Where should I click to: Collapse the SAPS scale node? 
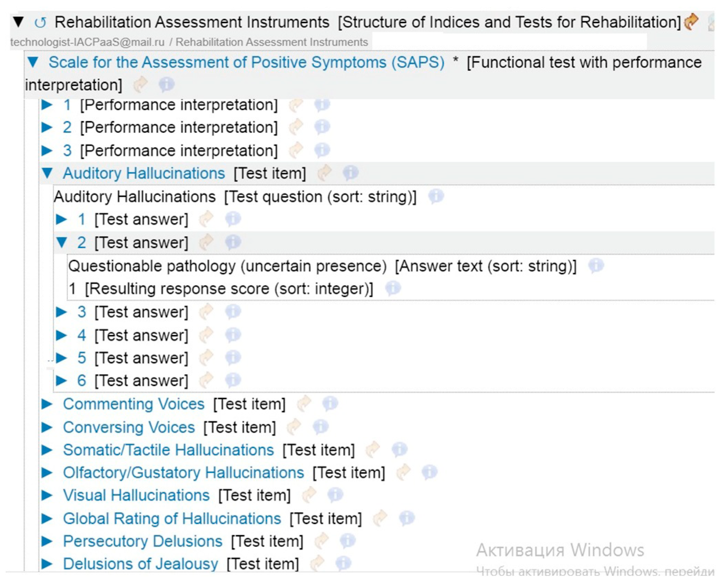(33, 62)
